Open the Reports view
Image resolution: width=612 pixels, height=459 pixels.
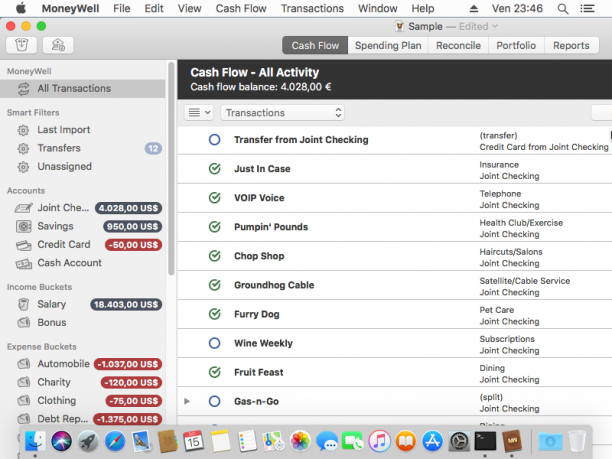pos(571,46)
